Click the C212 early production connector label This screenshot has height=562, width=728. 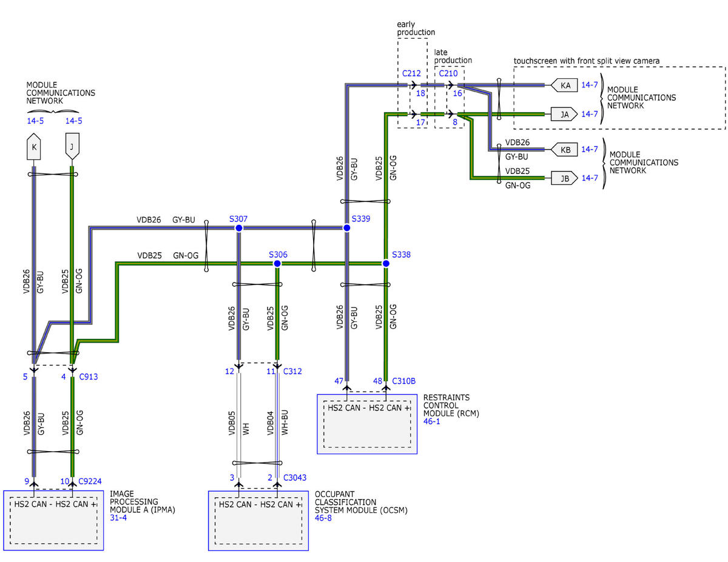tap(411, 74)
